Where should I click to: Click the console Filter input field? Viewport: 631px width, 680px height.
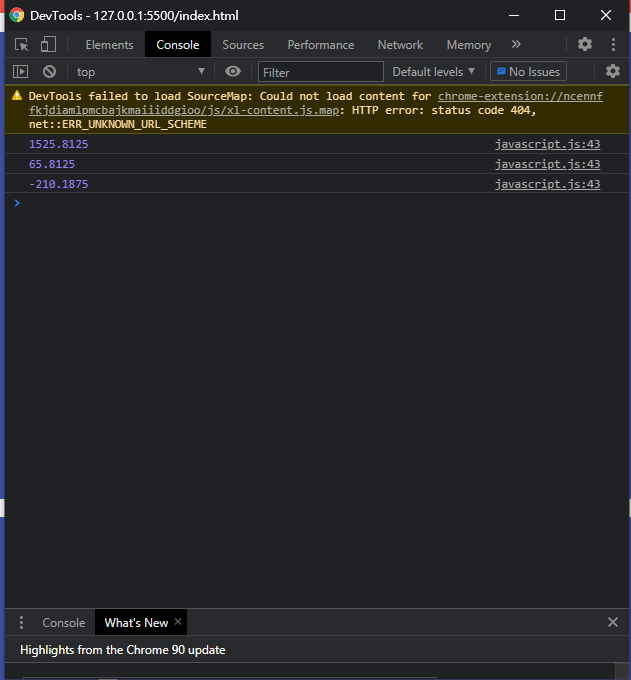[x=320, y=72]
